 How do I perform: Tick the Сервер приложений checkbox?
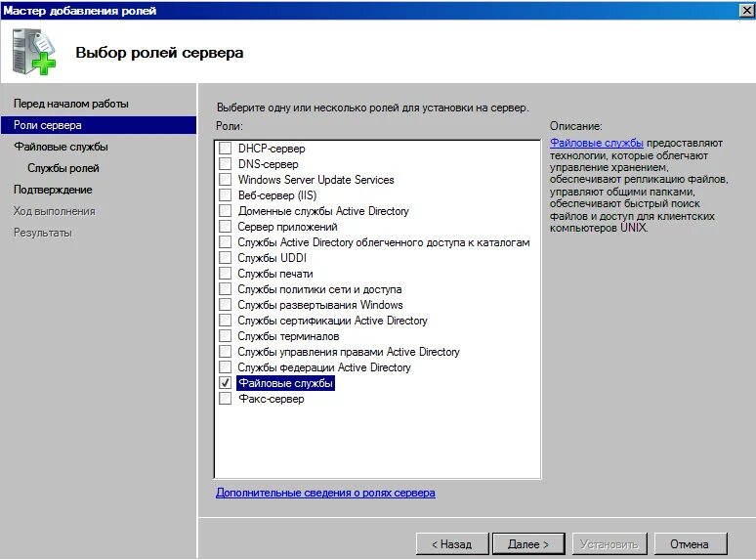pyautogui.click(x=226, y=227)
